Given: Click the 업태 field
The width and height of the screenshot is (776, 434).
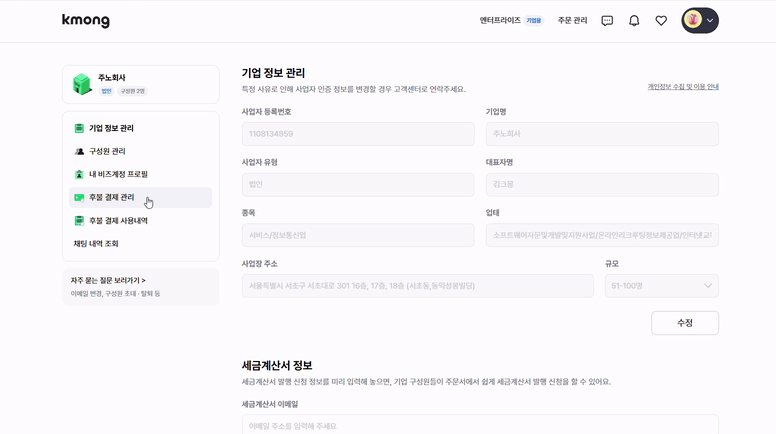Looking at the screenshot, I should (602, 235).
